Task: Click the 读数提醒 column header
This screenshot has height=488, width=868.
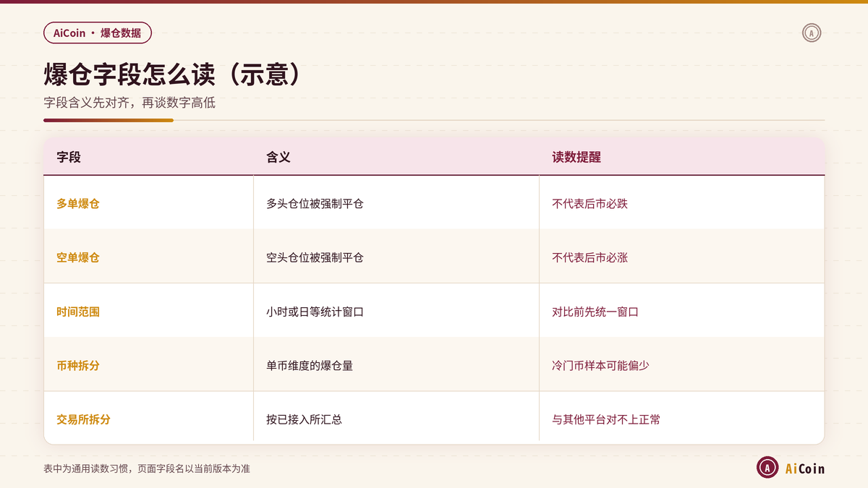Action: pos(576,157)
